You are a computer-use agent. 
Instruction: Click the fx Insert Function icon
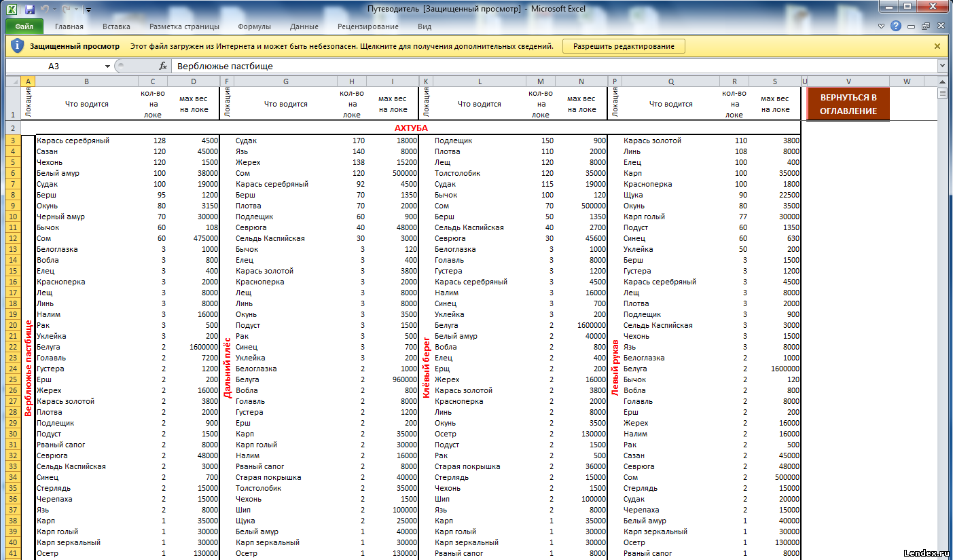click(163, 66)
